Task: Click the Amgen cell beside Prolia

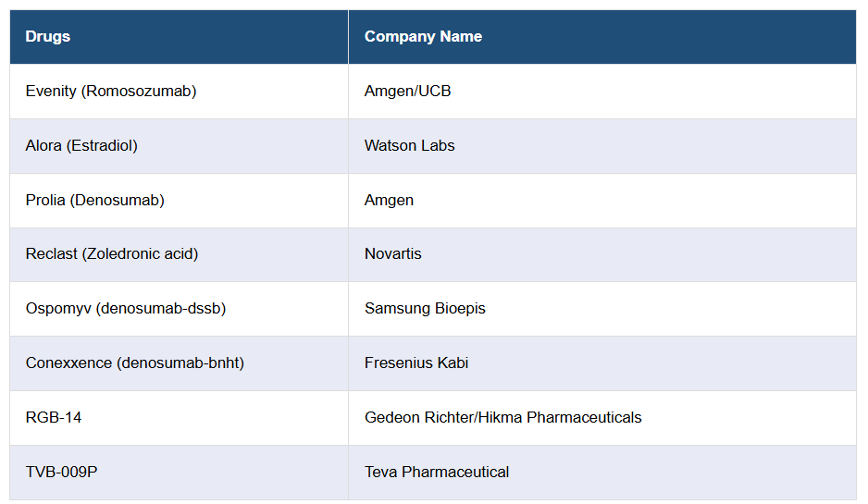Action: click(x=389, y=201)
